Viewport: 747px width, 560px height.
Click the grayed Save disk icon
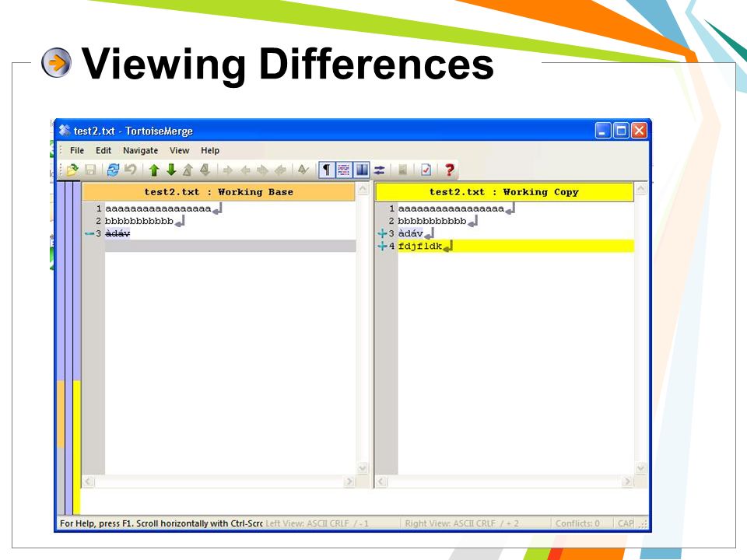pyautogui.click(x=90, y=170)
